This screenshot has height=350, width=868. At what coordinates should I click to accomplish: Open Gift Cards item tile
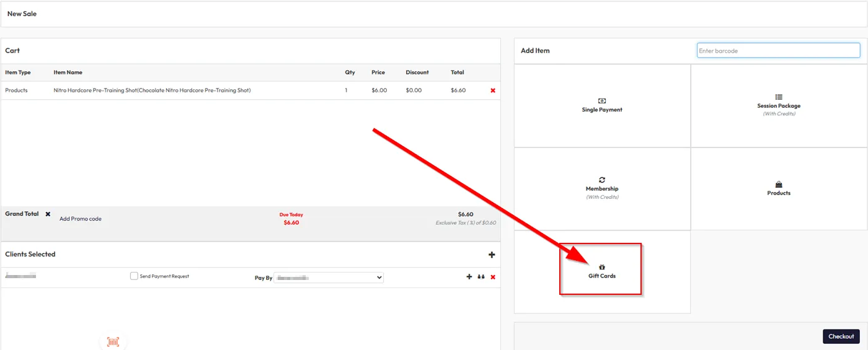tap(601, 271)
